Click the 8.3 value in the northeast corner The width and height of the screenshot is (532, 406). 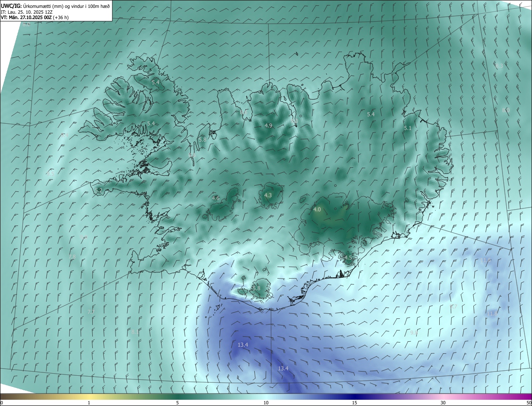(499, 66)
